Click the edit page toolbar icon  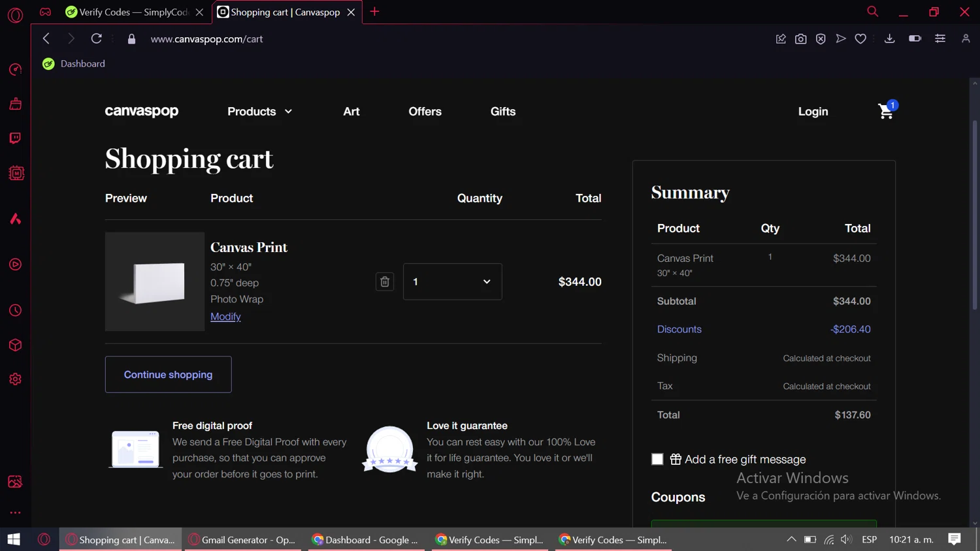click(x=781, y=39)
